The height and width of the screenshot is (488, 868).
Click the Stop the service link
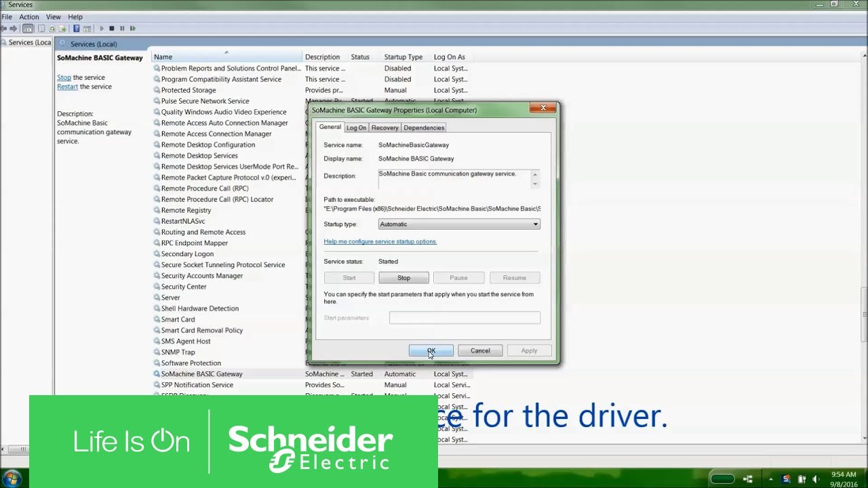(64, 78)
